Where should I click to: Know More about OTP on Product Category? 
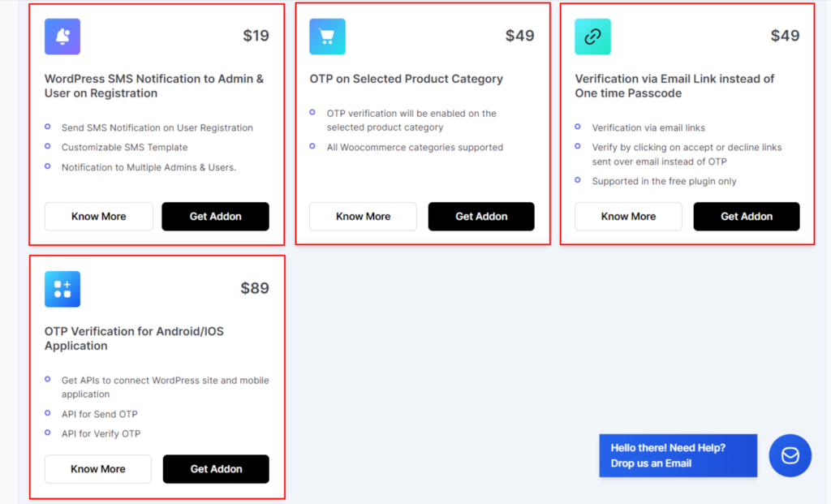363,216
